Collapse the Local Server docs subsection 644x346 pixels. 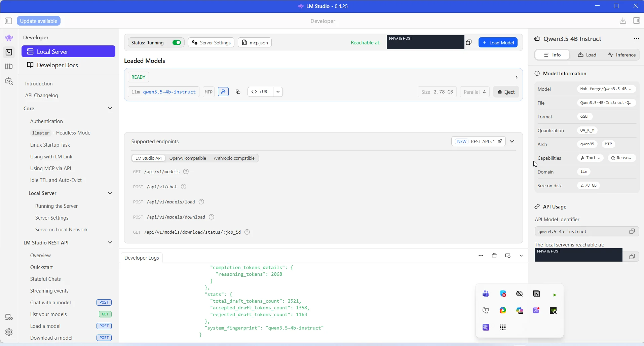tap(110, 193)
